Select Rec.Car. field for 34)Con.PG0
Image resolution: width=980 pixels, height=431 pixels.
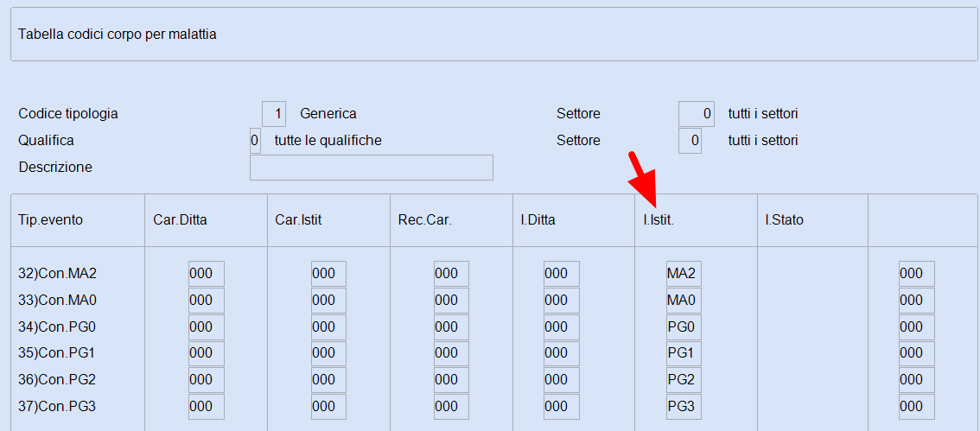coord(451,327)
